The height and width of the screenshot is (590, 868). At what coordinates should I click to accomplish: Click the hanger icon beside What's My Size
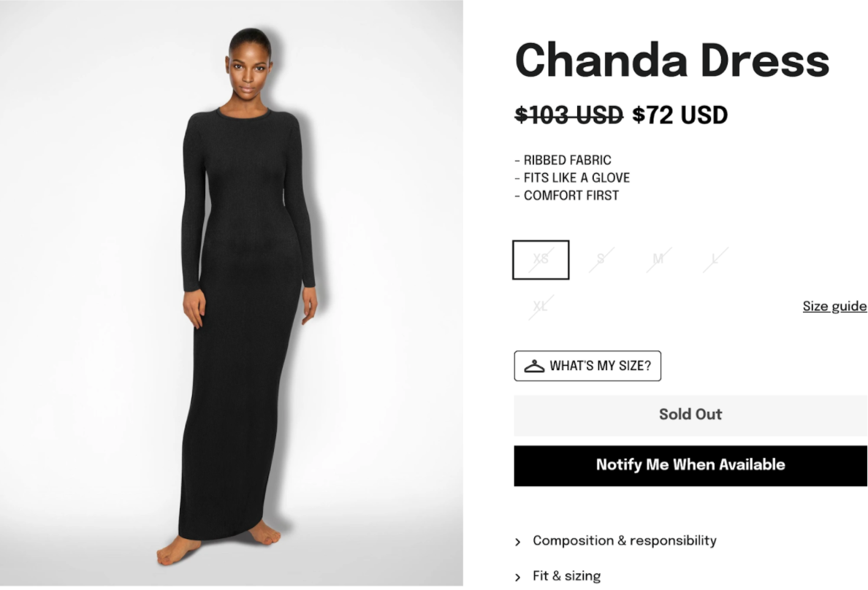coord(534,367)
